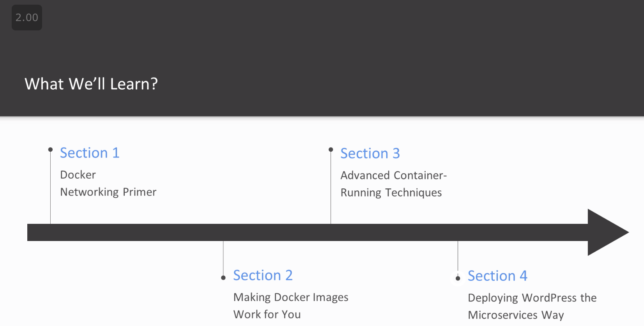
Task: Click the 2.00 playback speed badge
Action: [27, 18]
